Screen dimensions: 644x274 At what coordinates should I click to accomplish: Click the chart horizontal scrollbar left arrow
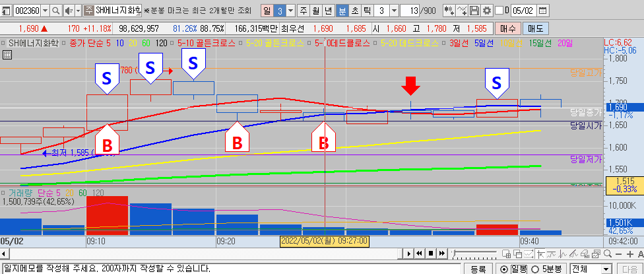(4, 254)
